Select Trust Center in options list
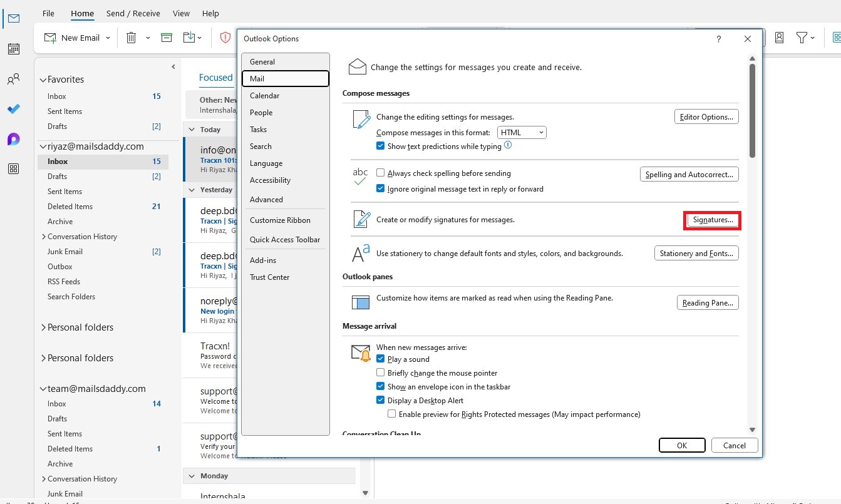841x504 pixels. tap(285, 277)
